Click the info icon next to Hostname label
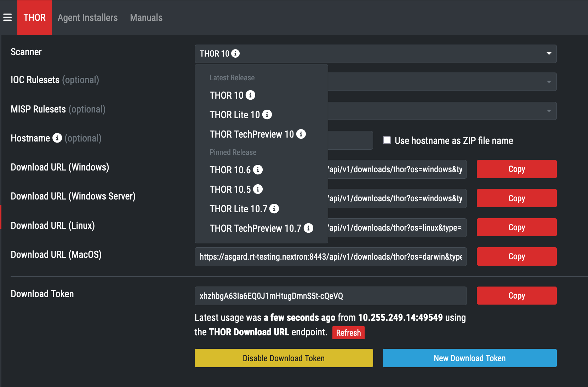Image resolution: width=588 pixels, height=387 pixels. click(x=57, y=138)
